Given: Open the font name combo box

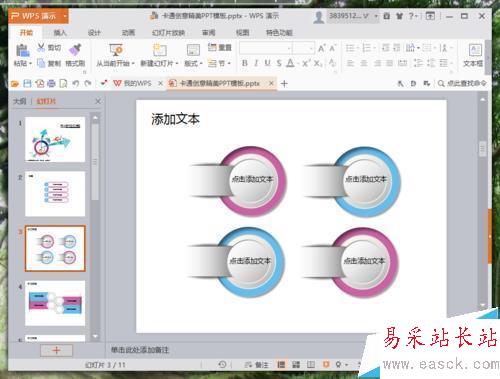Looking at the screenshot, I should point(266,48).
